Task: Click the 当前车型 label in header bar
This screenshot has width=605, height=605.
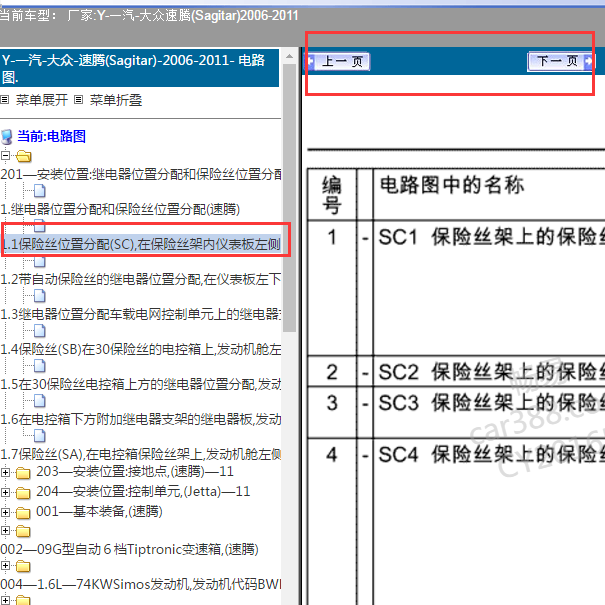Action: [28, 15]
